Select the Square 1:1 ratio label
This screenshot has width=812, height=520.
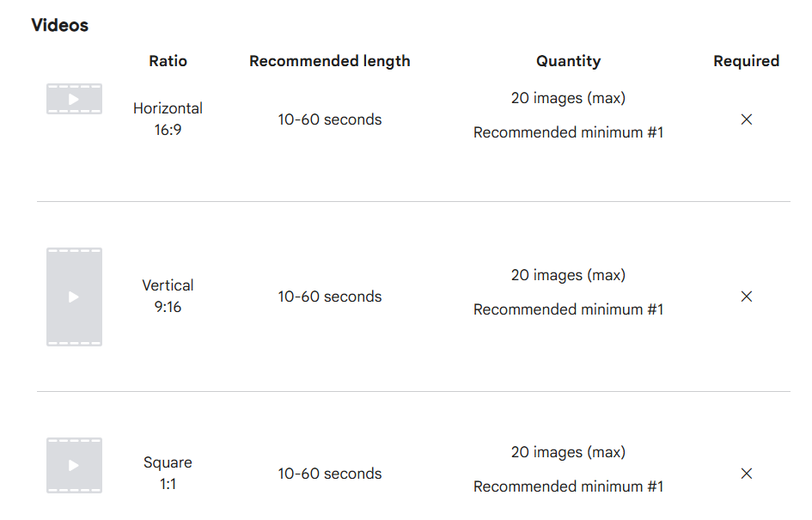point(168,474)
